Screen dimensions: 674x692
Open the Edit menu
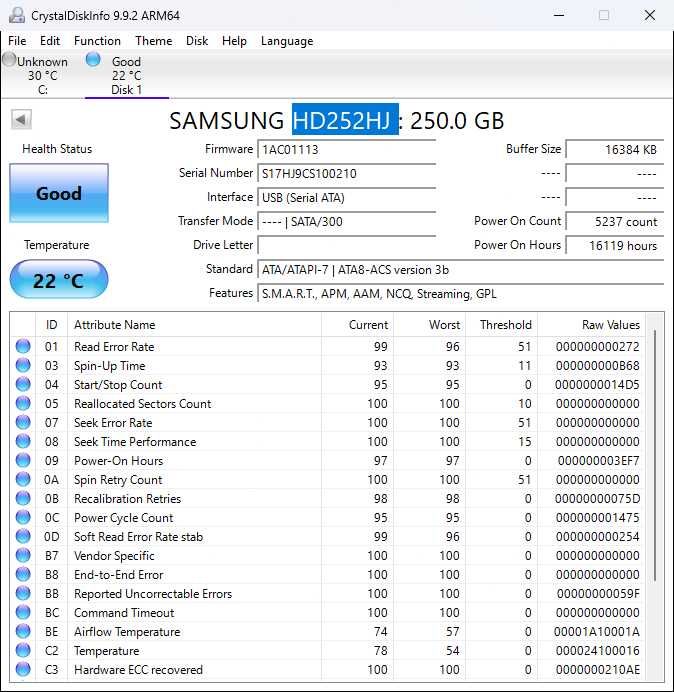click(50, 41)
